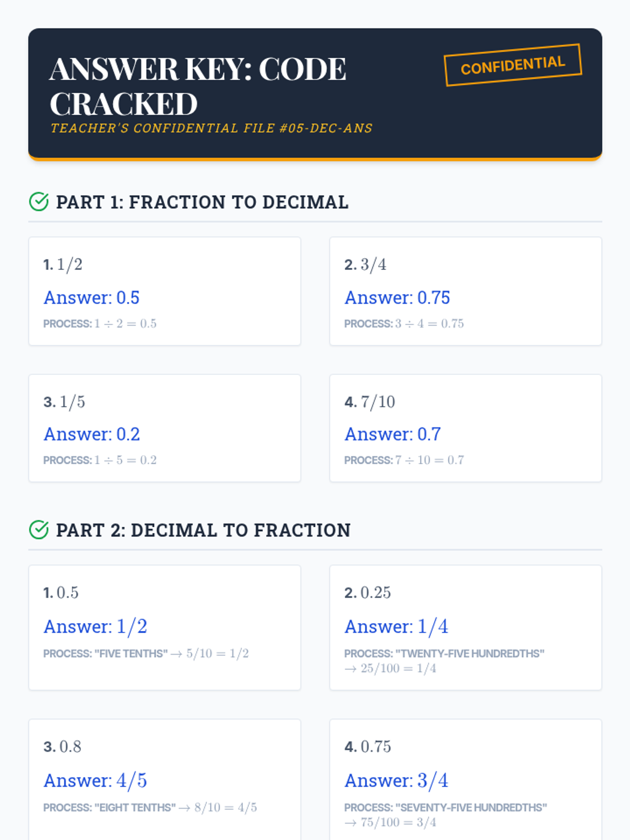This screenshot has height=840, width=630.
Task: Click Answer: 4/5 in the 0.8 card
Action: [96, 780]
